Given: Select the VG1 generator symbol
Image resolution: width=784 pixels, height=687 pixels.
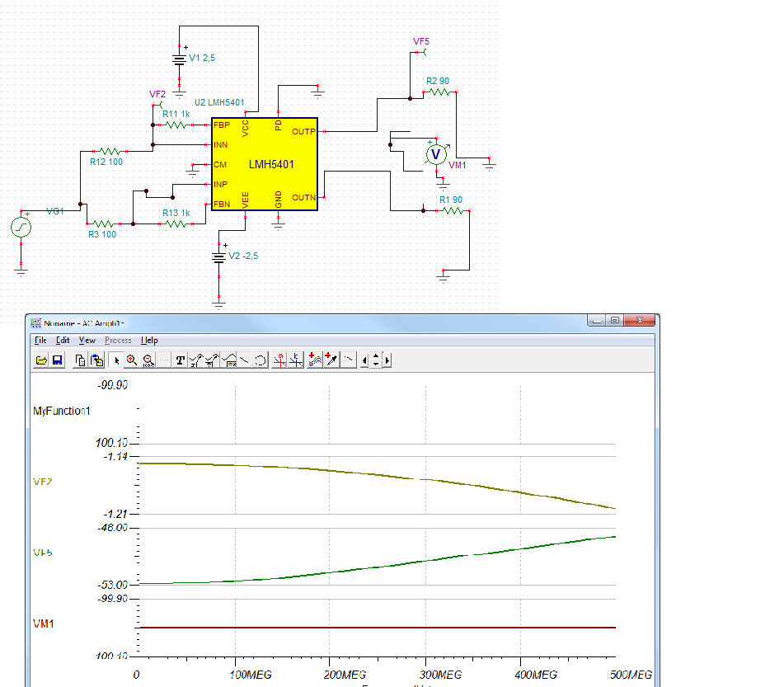Looking at the screenshot, I should [x=21, y=227].
